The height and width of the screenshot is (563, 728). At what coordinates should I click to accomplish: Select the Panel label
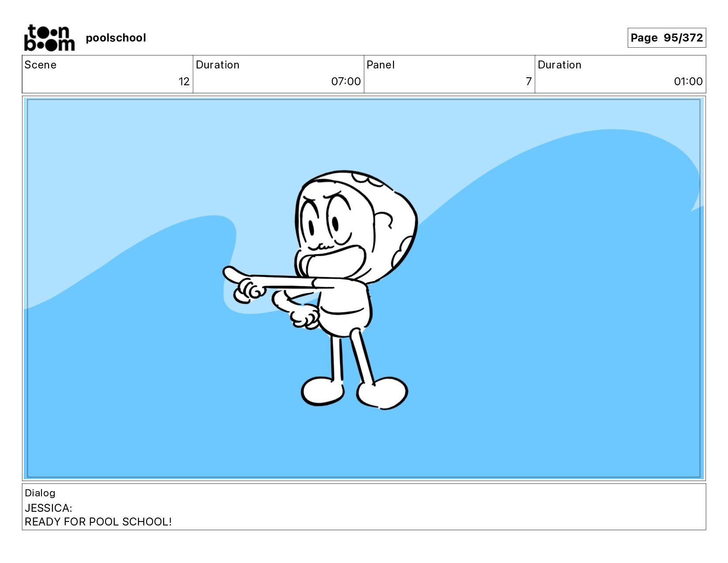tap(380, 65)
